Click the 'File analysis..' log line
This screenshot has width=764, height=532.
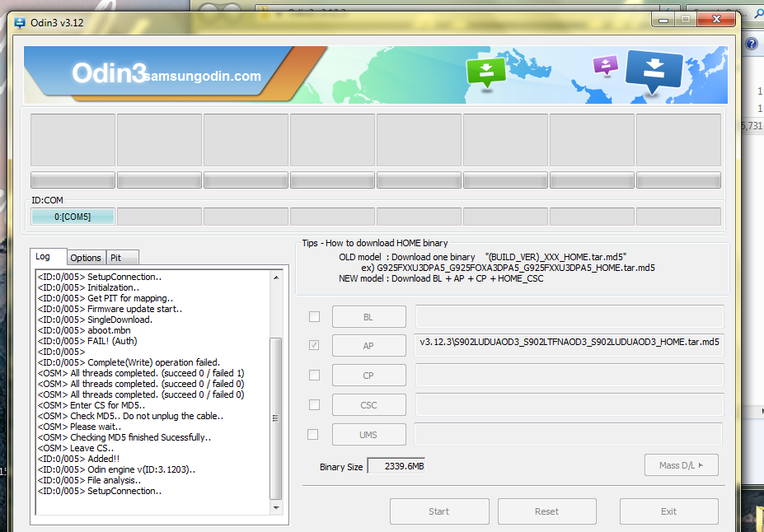pos(90,480)
